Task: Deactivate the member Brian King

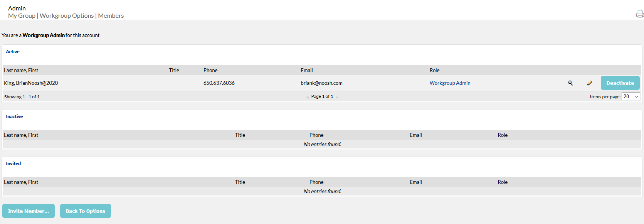Action: [x=620, y=83]
